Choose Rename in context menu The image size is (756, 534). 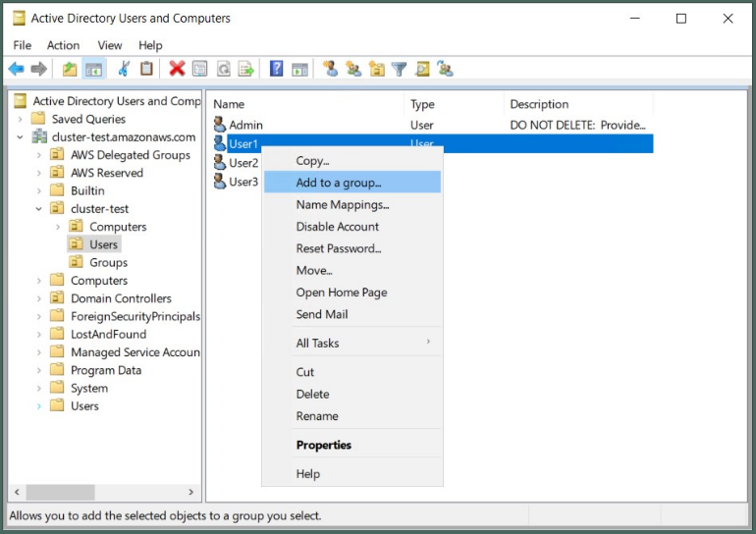pos(352,416)
